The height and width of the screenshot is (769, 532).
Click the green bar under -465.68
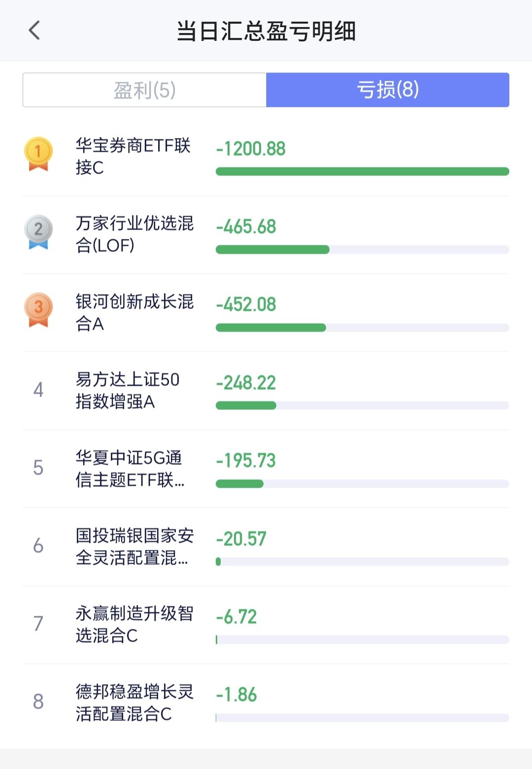pyautogui.click(x=272, y=250)
